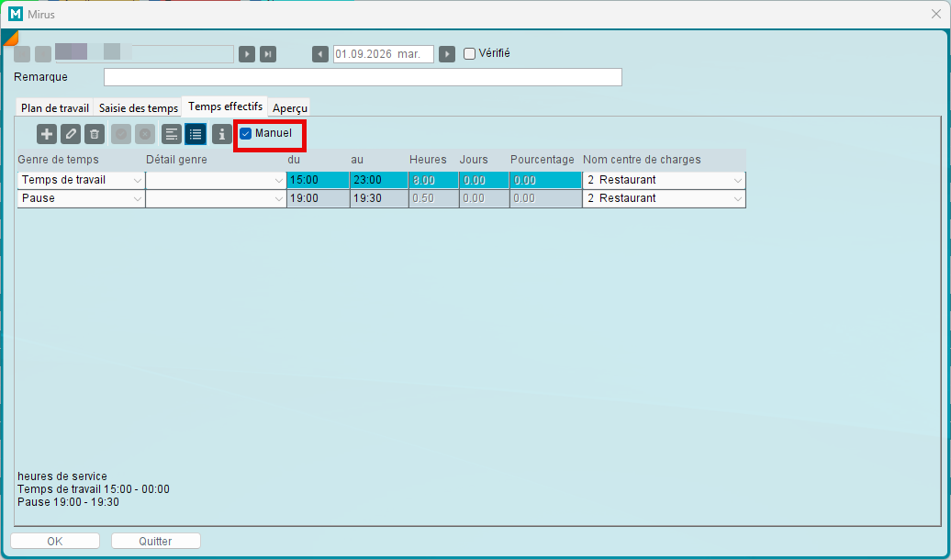
Task: Switch to Saisie des temps tab
Action: tap(139, 108)
